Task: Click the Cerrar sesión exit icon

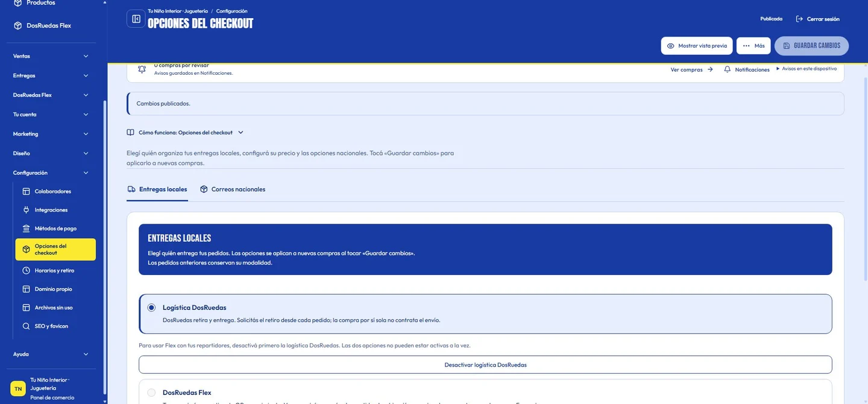Action: (x=799, y=19)
